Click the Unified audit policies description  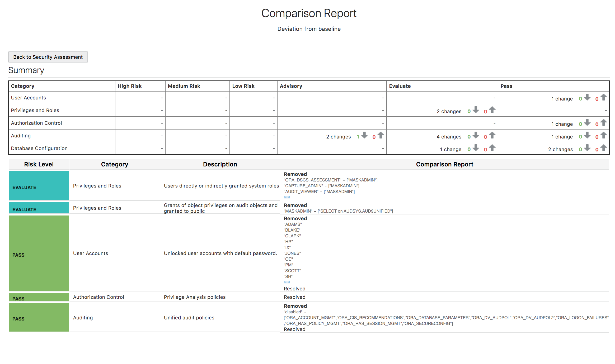tap(189, 318)
